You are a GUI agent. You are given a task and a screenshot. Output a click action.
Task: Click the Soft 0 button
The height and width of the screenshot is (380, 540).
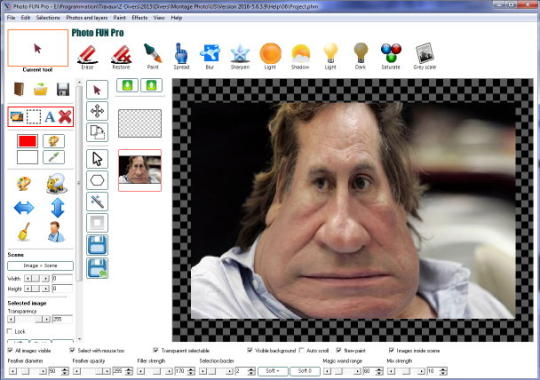coord(305,371)
